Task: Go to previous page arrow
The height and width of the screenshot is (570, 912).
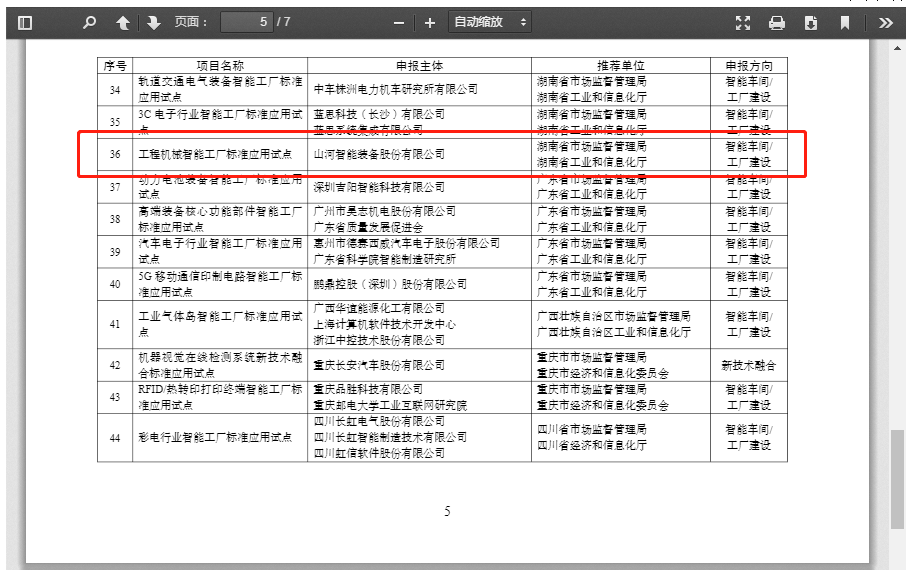Action: pyautogui.click(x=123, y=22)
